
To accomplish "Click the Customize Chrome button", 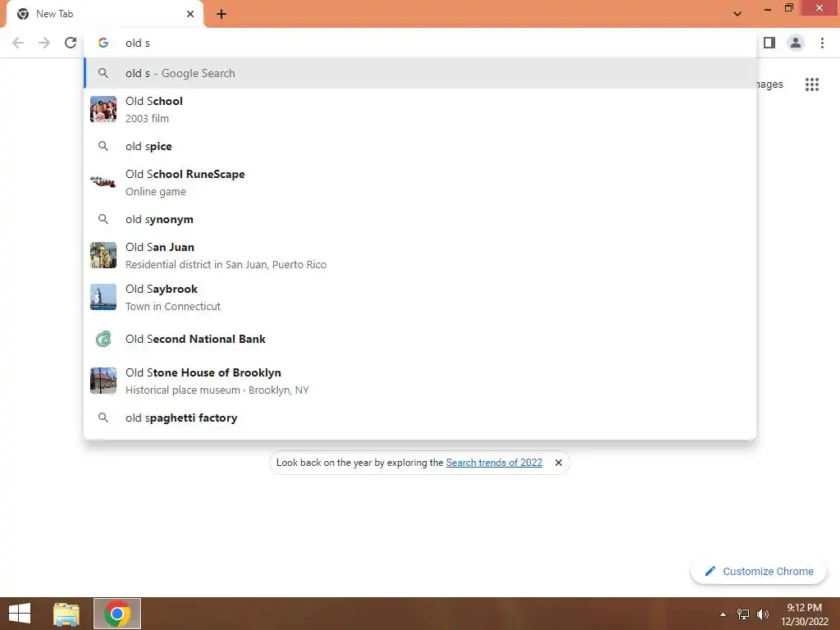I will click(759, 572).
